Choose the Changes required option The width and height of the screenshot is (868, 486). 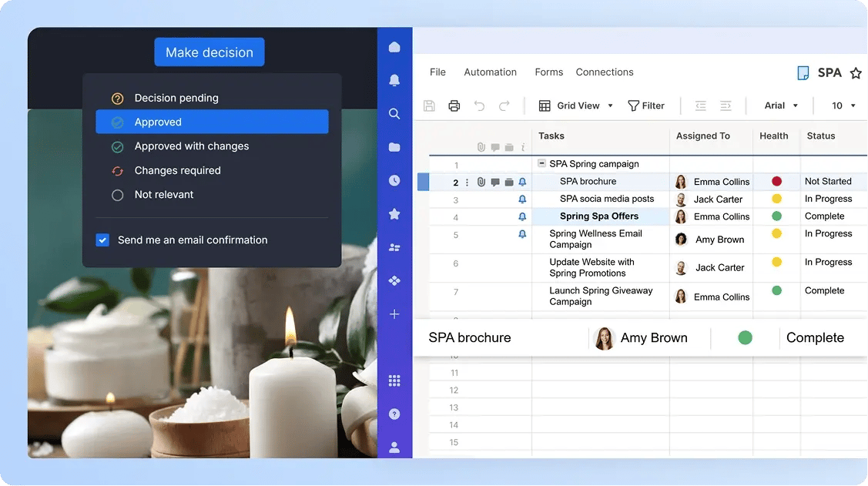point(179,170)
